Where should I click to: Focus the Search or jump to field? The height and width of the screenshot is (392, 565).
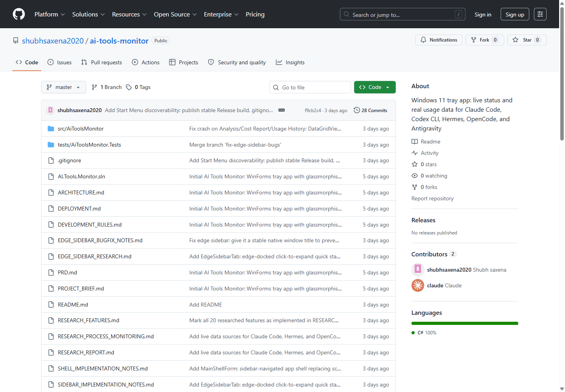[403, 15]
